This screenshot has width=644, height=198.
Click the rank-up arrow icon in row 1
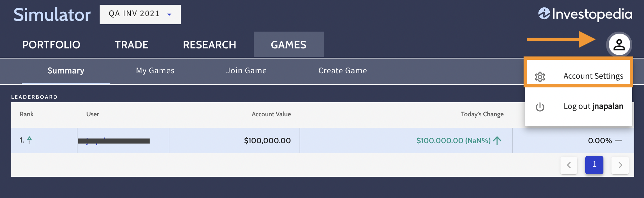(x=30, y=140)
